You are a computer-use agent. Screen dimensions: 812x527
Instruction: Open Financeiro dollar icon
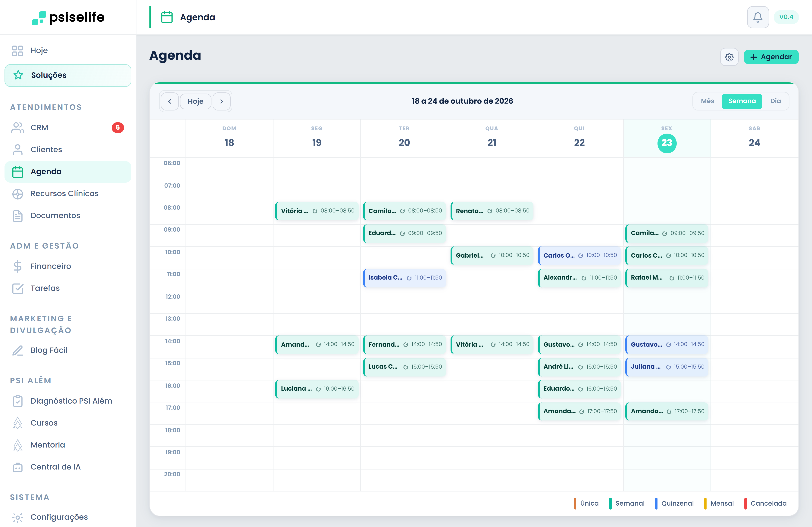click(x=17, y=266)
